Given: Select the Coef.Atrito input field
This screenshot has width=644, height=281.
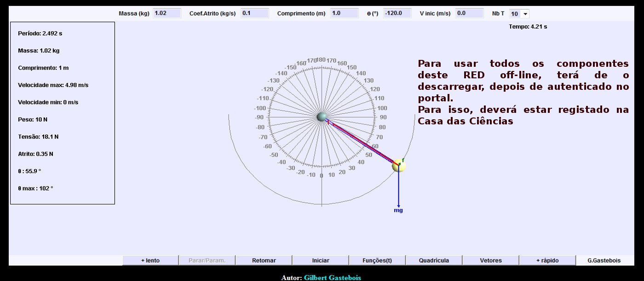Looking at the screenshot, I should 254,13.
